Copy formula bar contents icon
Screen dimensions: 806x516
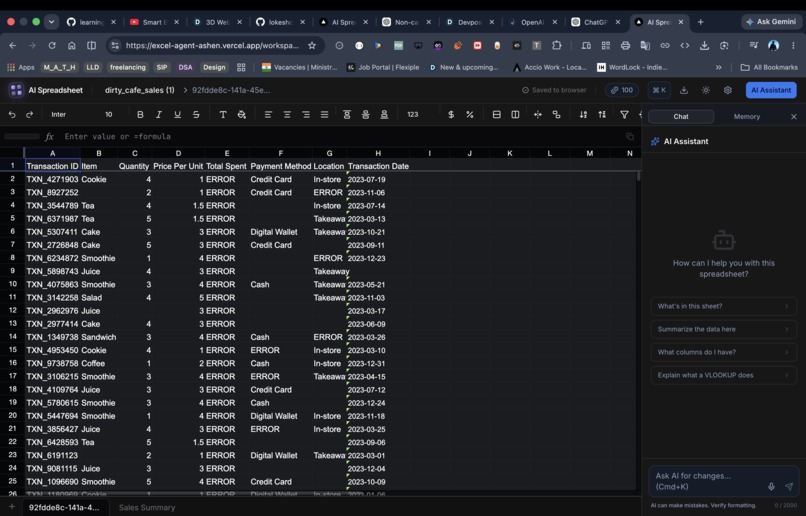point(630,136)
